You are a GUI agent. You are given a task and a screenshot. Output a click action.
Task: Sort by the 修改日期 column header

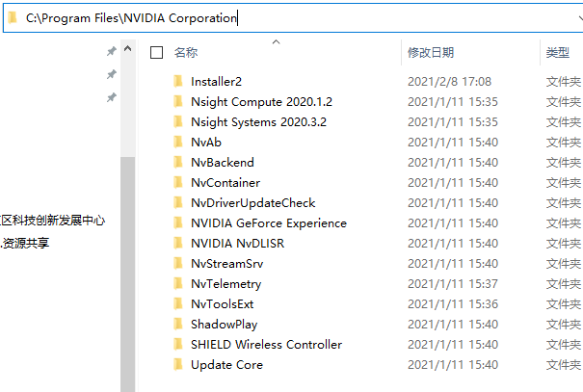point(431,52)
